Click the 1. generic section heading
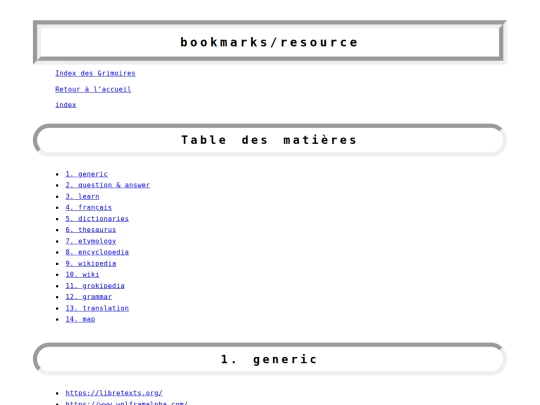The image size is (540, 405). [270, 359]
